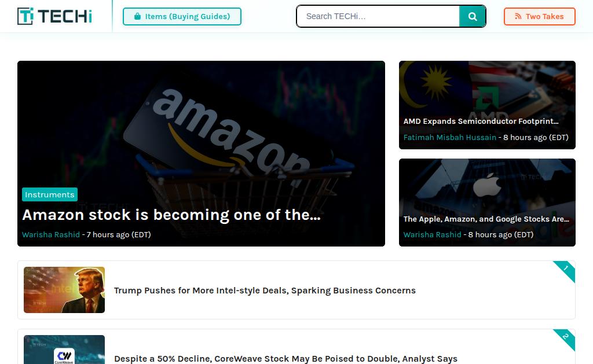Open Items (Buying Guides) button
593x364 pixels.
(x=182, y=16)
